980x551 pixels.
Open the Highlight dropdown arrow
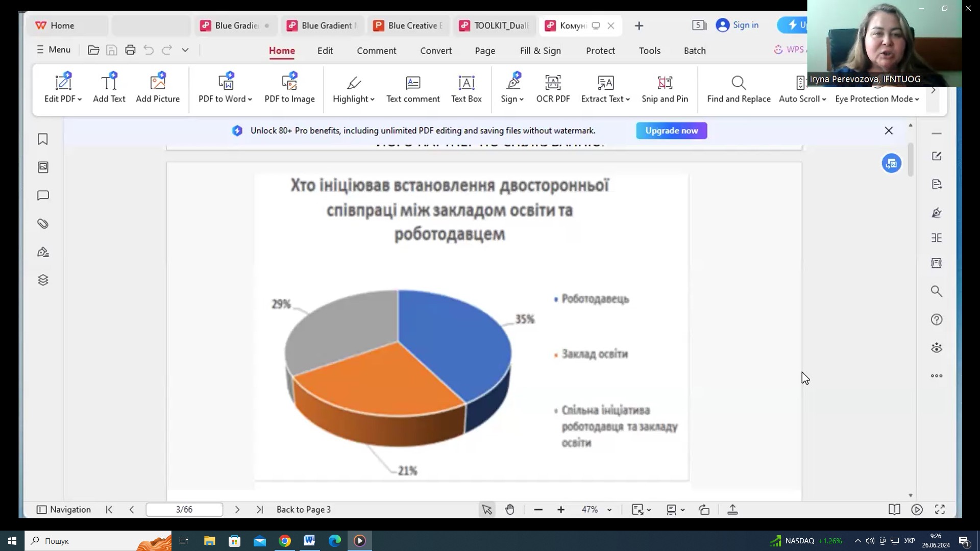[373, 99]
